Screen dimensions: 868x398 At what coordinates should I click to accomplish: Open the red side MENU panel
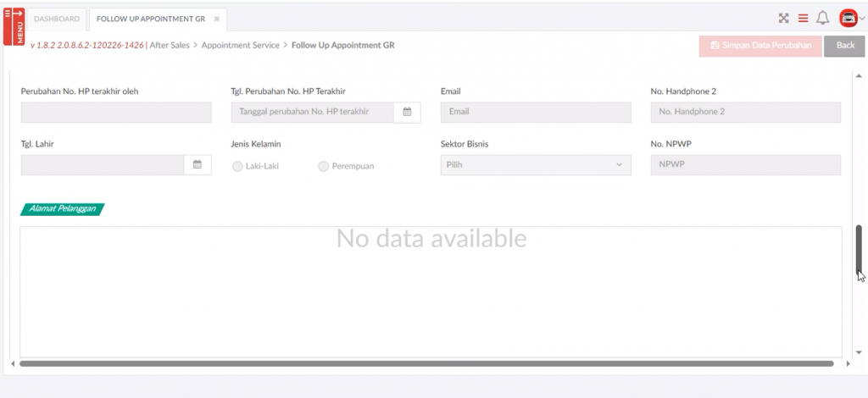[x=14, y=25]
